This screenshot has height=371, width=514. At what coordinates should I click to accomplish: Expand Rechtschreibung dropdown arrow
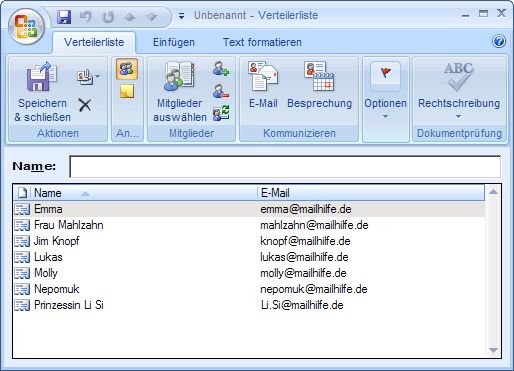(459, 117)
